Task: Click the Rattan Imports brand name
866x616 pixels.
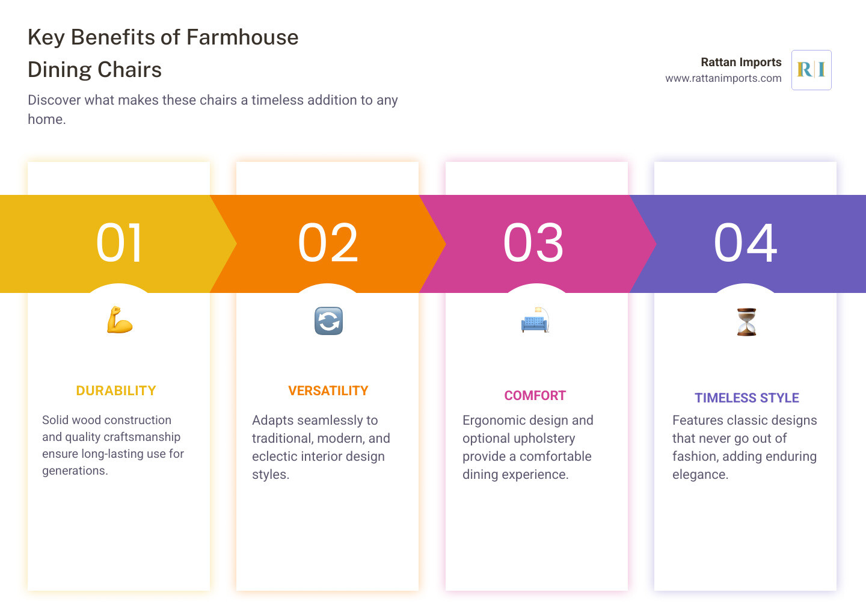Action: coord(741,62)
